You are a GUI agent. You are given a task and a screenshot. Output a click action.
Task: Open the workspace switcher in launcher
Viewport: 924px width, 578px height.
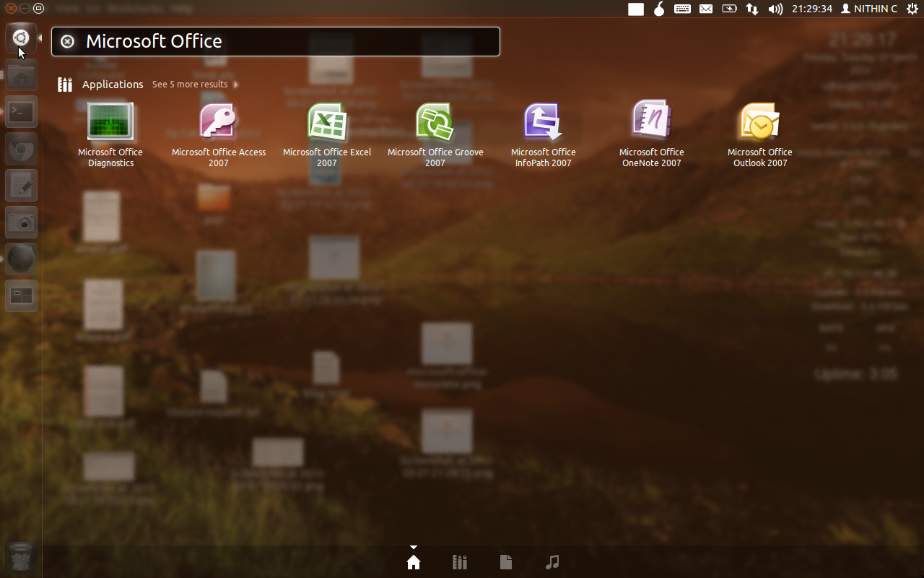21,296
